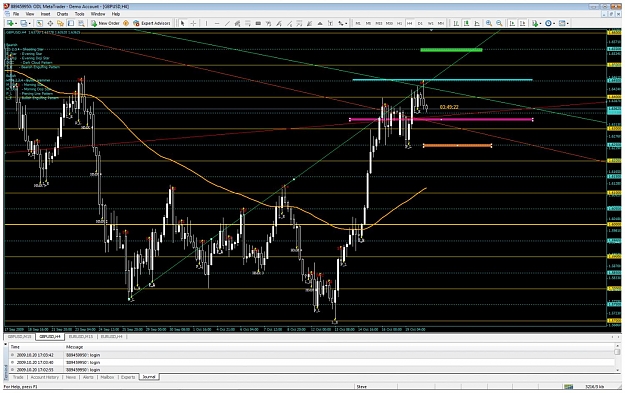Select the Cursor arrow tool
Screen dimensions: 625x393
point(183,23)
